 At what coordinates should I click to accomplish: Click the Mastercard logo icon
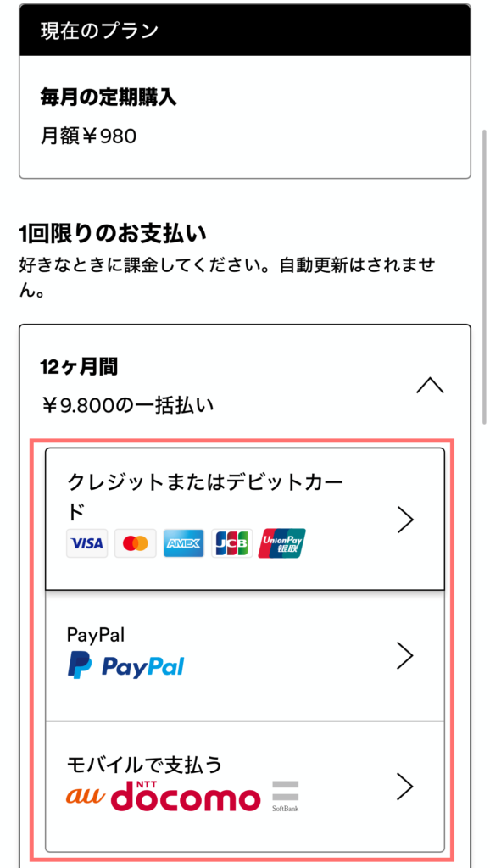click(x=136, y=543)
